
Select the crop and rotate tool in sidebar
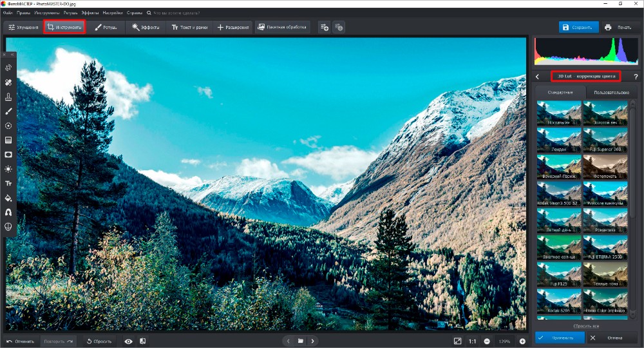click(8, 68)
